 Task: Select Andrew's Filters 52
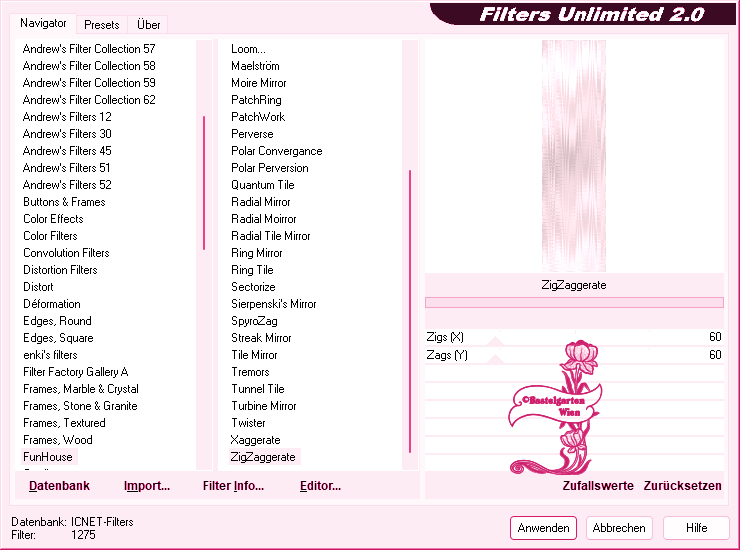tap(67, 185)
